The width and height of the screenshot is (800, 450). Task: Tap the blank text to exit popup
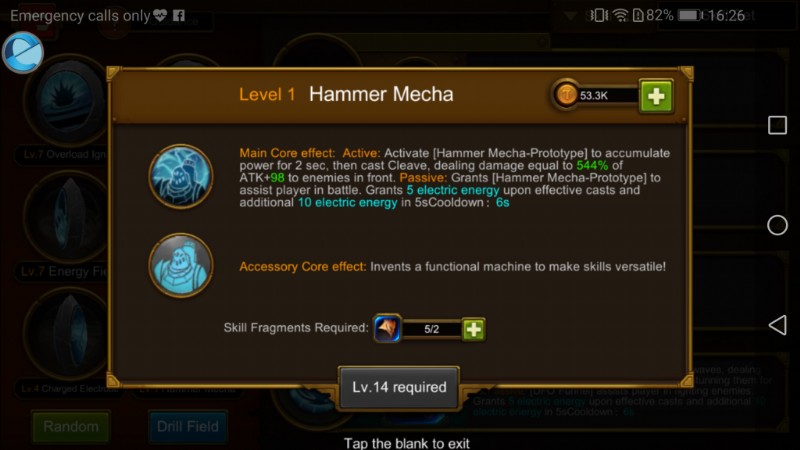pos(407,443)
